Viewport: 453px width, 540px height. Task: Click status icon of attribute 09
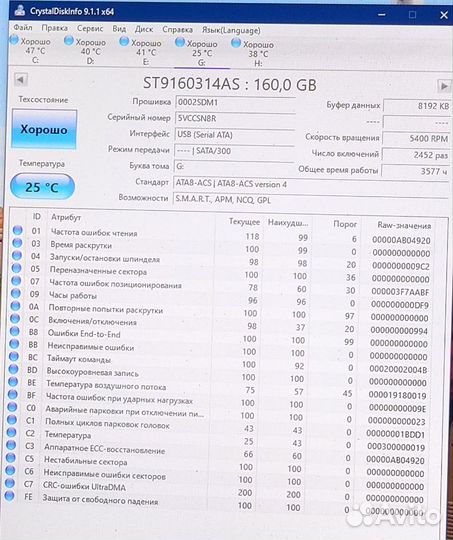tap(16, 293)
